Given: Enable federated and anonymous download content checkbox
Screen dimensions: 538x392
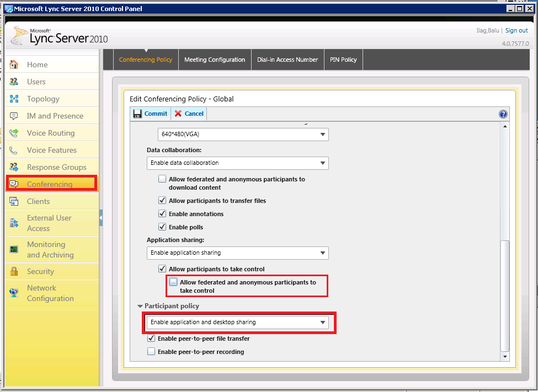Looking at the screenshot, I should [x=162, y=179].
